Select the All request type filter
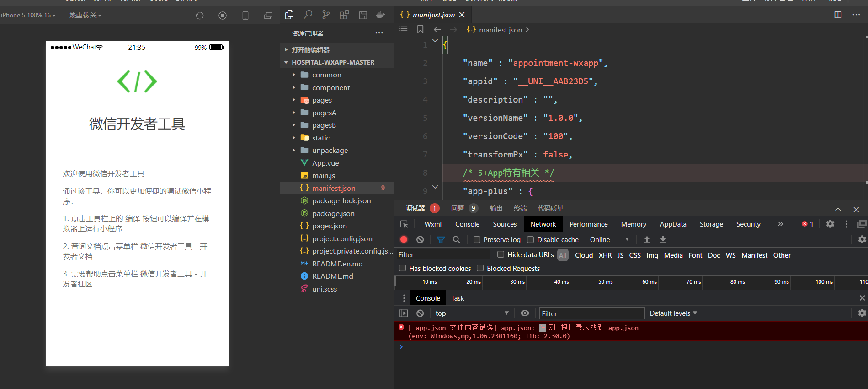This screenshot has width=868, height=389. (x=563, y=255)
